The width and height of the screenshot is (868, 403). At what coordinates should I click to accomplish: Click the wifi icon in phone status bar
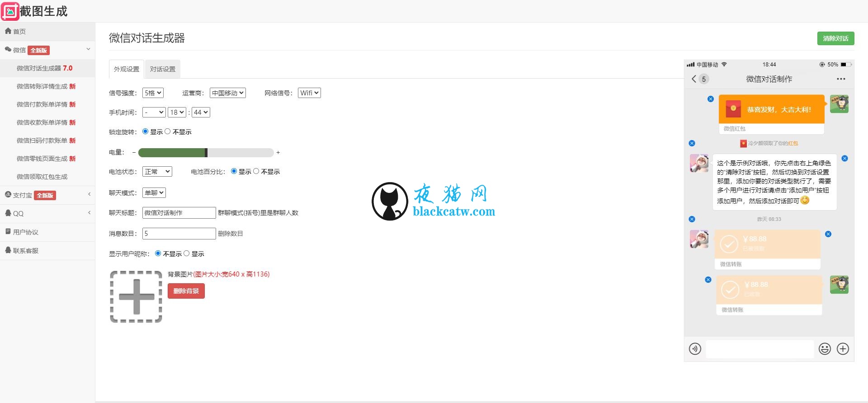coord(724,64)
